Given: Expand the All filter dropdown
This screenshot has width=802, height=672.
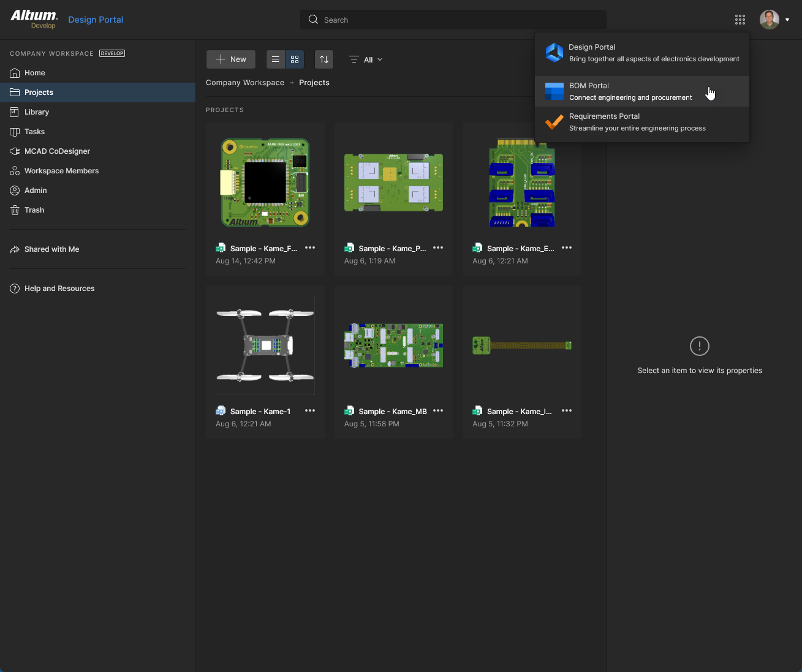Looking at the screenshot, I should click(x=366, y=59).
